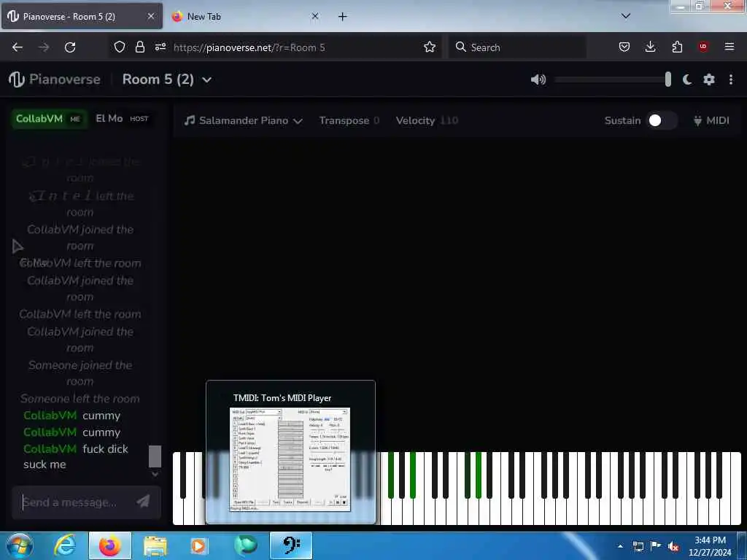Click the Firefox taskbar icon

click(110, 545)
